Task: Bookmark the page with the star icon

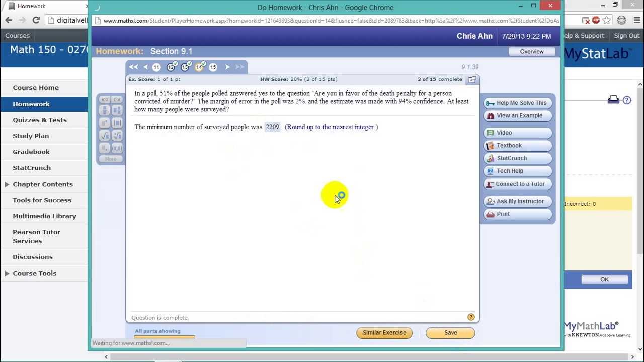Action: tap(607, 20)
